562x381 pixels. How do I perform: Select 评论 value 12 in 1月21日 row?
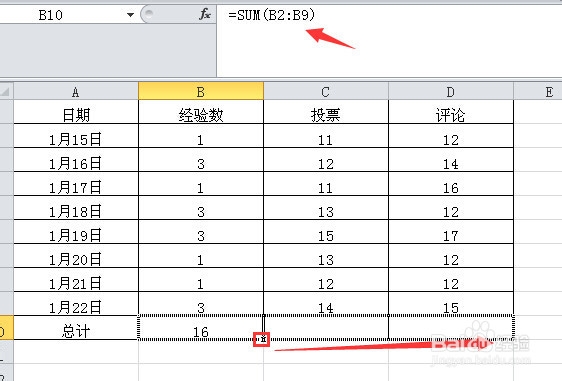click(x=451, y=280)
